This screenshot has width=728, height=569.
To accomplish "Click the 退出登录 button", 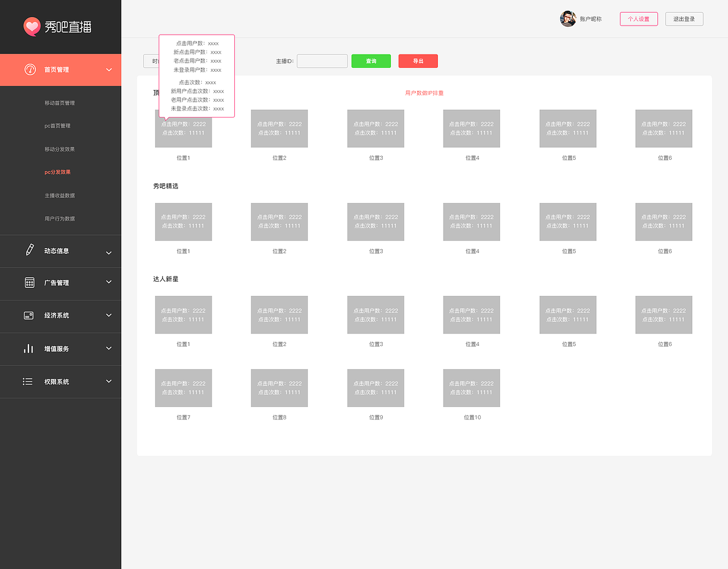I will pos(684,19).
